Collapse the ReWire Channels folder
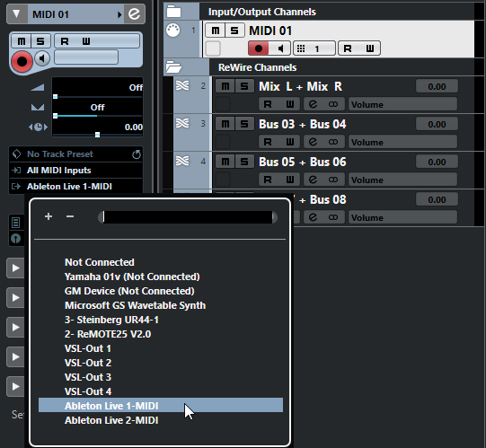Image resolution: width=486 pixels, height=448 pixels. click(173, 67)
